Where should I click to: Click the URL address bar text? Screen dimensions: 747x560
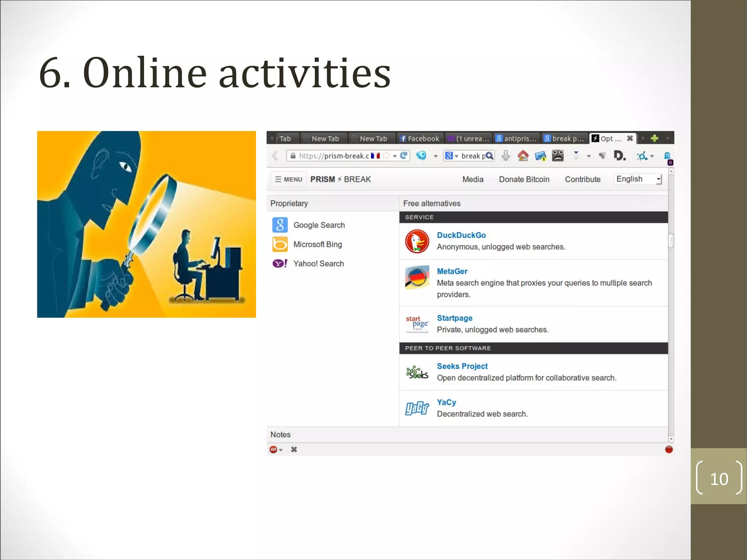pyautogui.click(x=334, y=156)
